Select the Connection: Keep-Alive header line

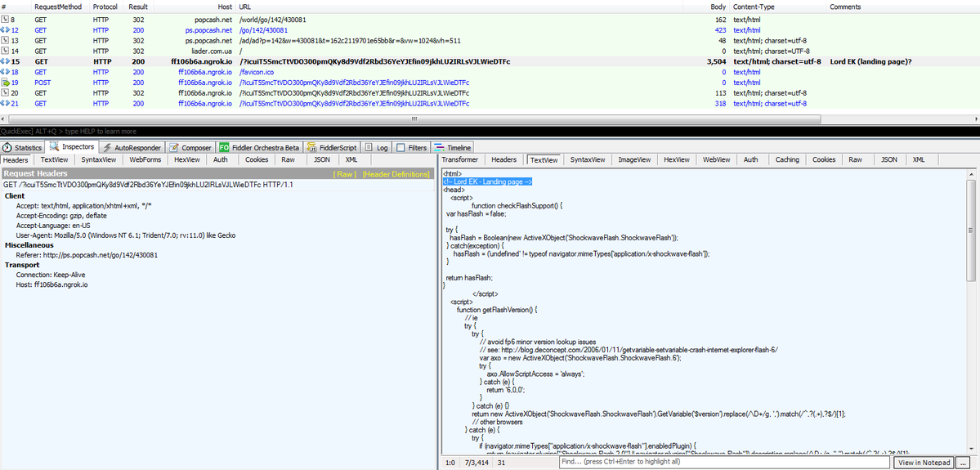51,275
